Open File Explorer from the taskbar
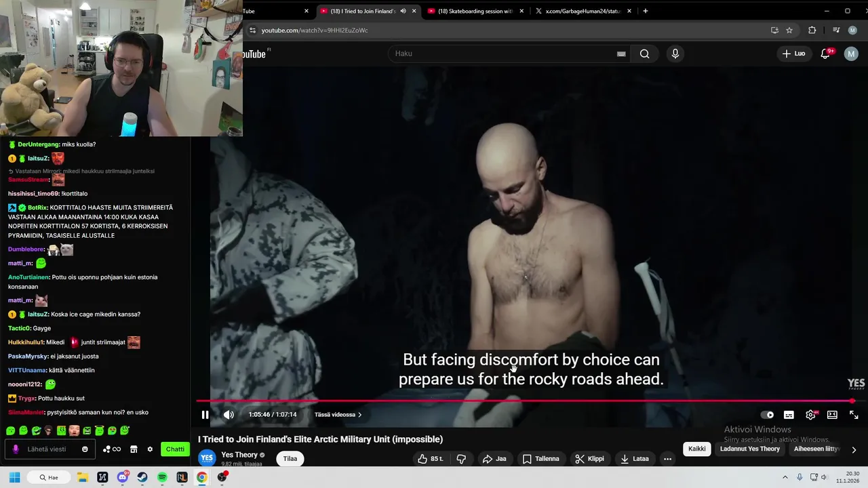868x488 pixels. pyautogui.click(x=82, y=477)
